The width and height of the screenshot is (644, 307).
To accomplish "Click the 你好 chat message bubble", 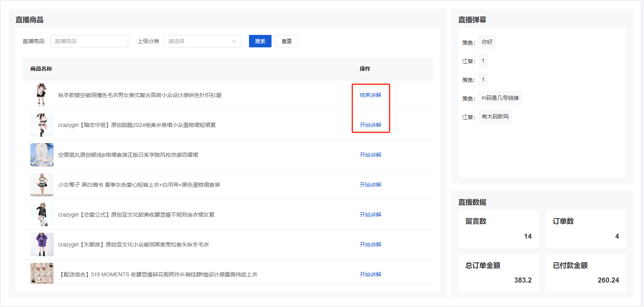I will (x=487, y=42).
